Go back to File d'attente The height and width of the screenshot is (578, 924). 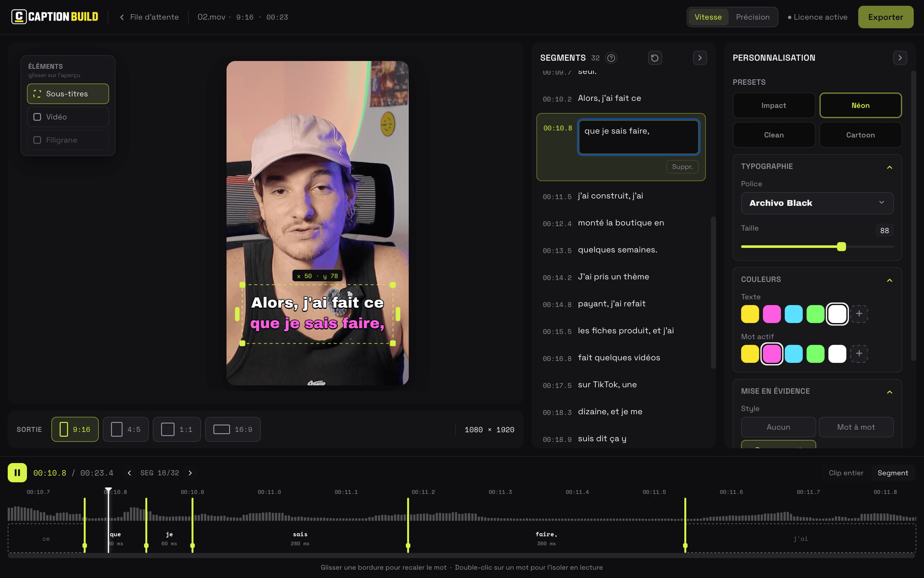click(149, 17)
